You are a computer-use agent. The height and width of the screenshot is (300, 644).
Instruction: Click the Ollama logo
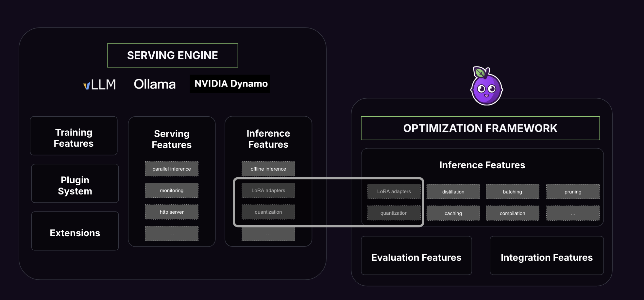pos(155,84)
